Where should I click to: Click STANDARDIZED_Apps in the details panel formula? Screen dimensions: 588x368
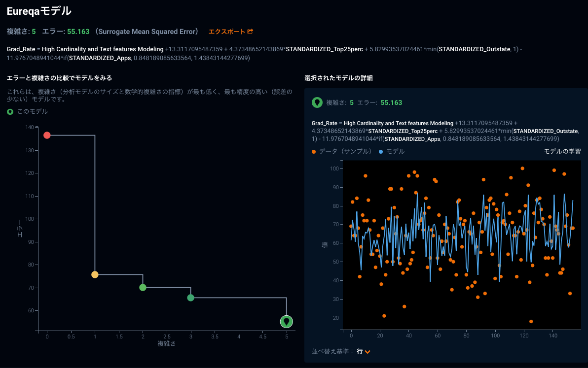click(x=412, y=139)
